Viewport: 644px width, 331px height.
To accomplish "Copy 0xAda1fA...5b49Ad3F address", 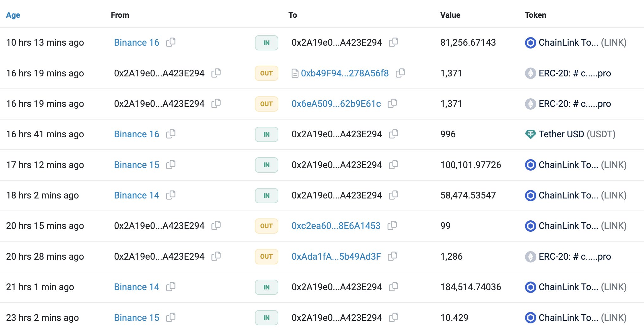I will click(x=393, y=256).
